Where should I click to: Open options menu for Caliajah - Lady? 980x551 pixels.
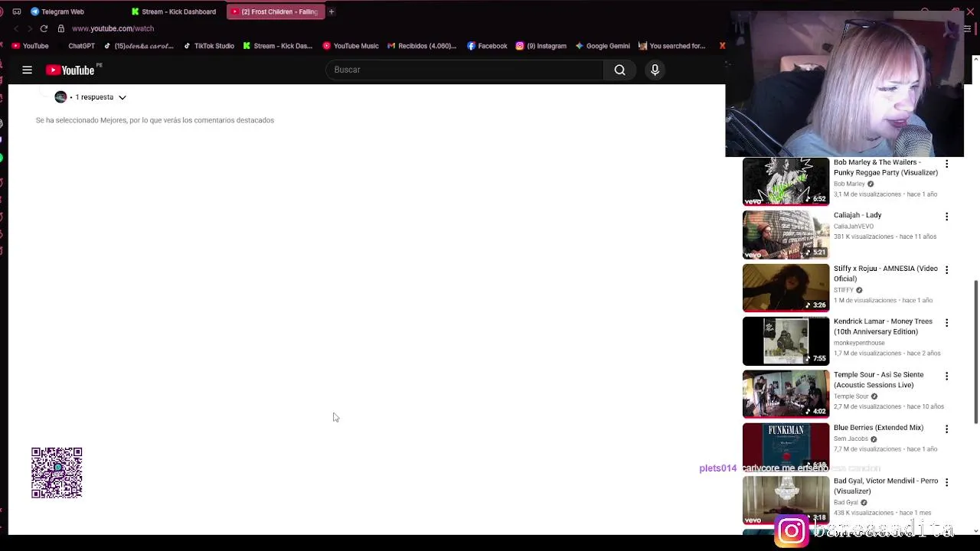946,217
